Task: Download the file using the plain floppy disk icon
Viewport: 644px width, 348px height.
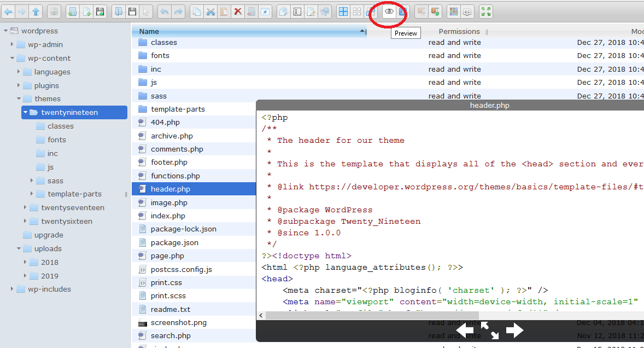Action: coord(132,12)
